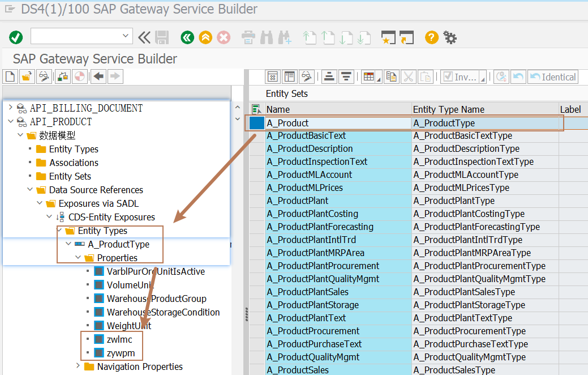Click the Find binoculars icon
Image resolution: width=588 pixels, height=375 pixels.
click(267, 37)
